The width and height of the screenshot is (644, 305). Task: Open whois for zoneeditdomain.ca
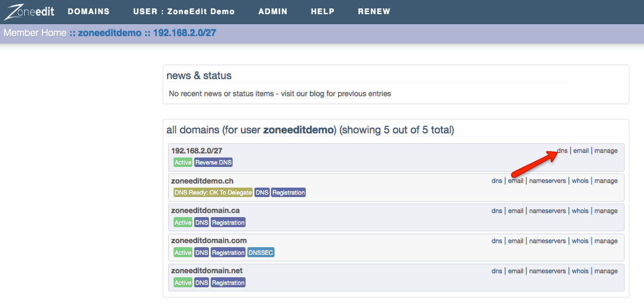pyautogui.click(x=580, y=211)
